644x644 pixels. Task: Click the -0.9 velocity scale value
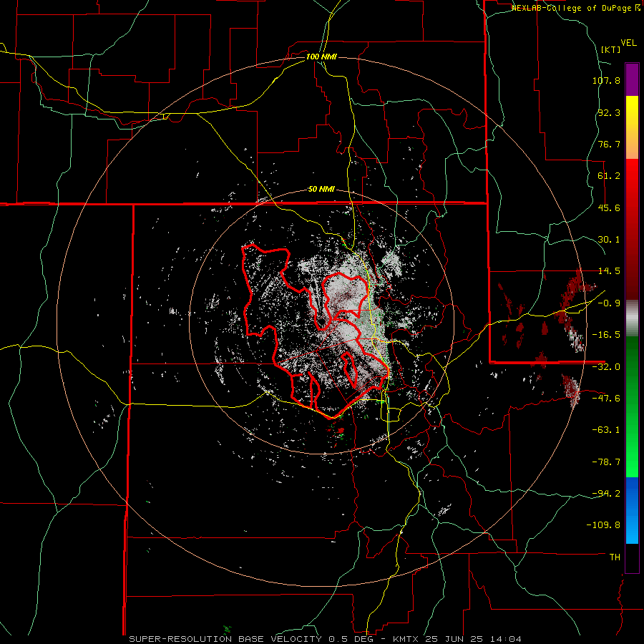click(609, 303)
